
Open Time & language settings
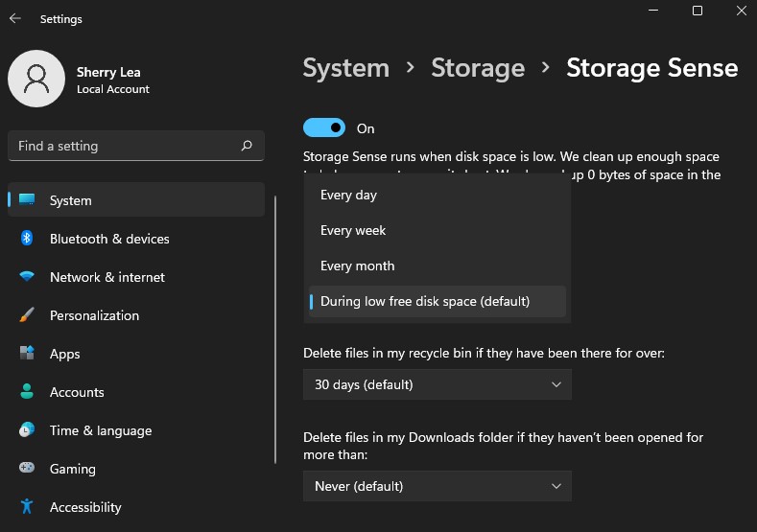click(136, 430)
